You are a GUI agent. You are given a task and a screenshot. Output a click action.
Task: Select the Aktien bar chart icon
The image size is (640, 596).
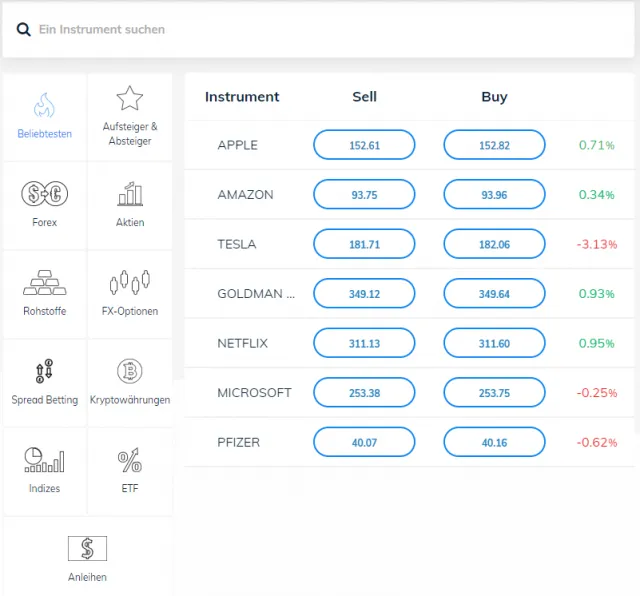click(129, 194)
